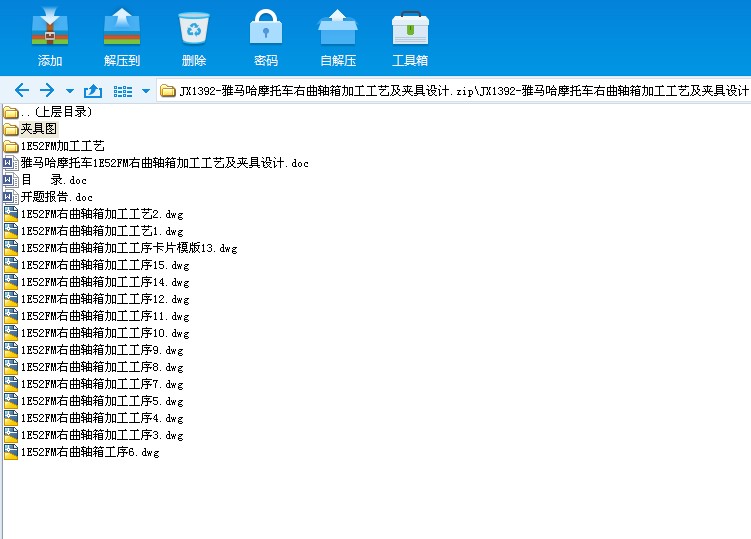The image size is (751, 539).
Task: Open the navigation history dropdown arrow
Action: click(x=70, y=91)
